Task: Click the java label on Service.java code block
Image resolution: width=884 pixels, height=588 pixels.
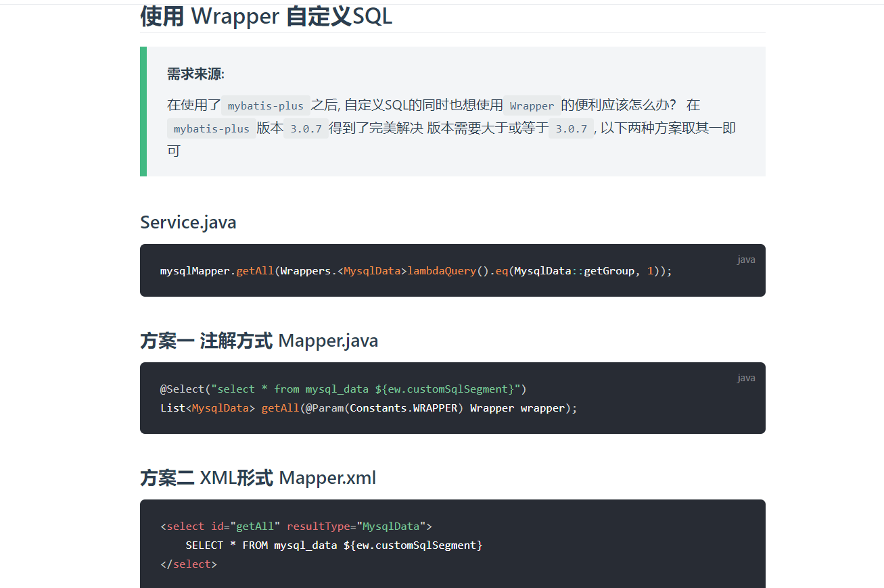Action: [745, 259]
